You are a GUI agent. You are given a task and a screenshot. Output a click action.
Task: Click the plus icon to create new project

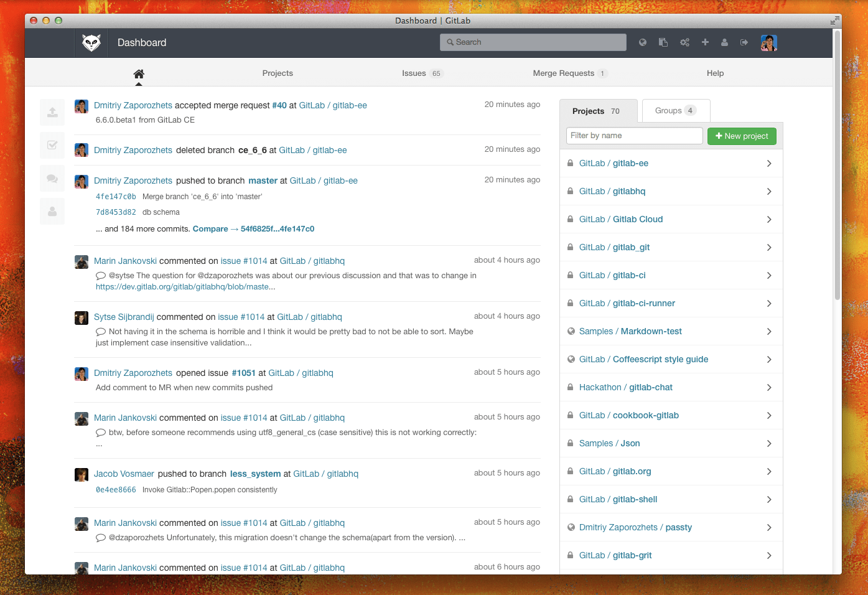705,42
